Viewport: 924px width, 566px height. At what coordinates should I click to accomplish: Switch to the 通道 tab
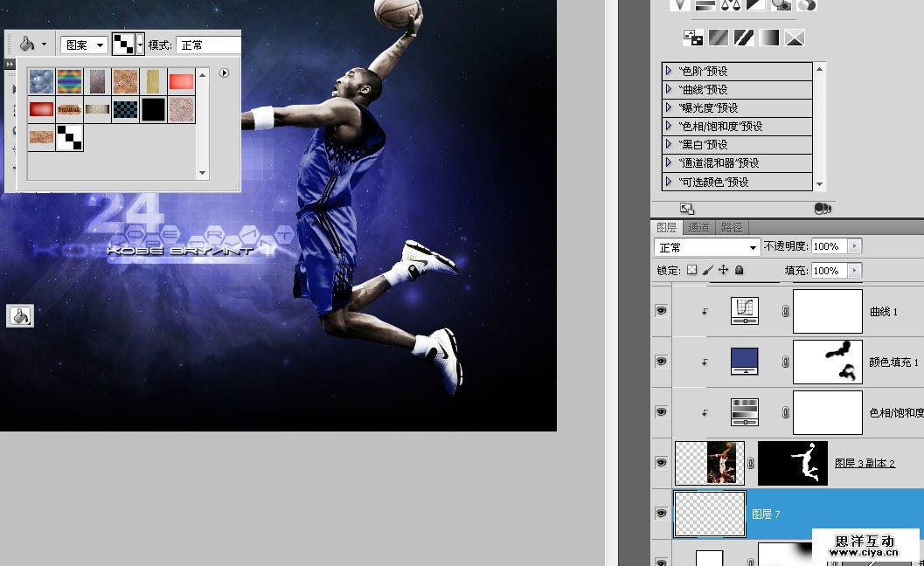(698, 228)
